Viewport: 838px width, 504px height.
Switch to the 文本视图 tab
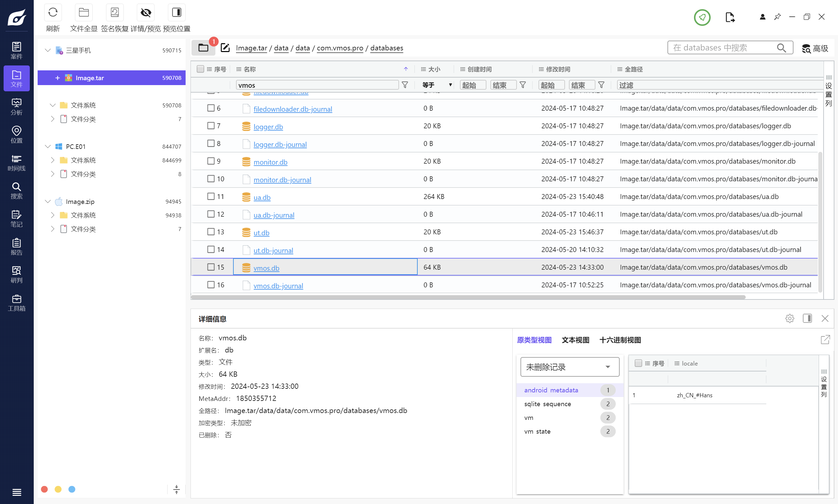[x=575, y=340]
